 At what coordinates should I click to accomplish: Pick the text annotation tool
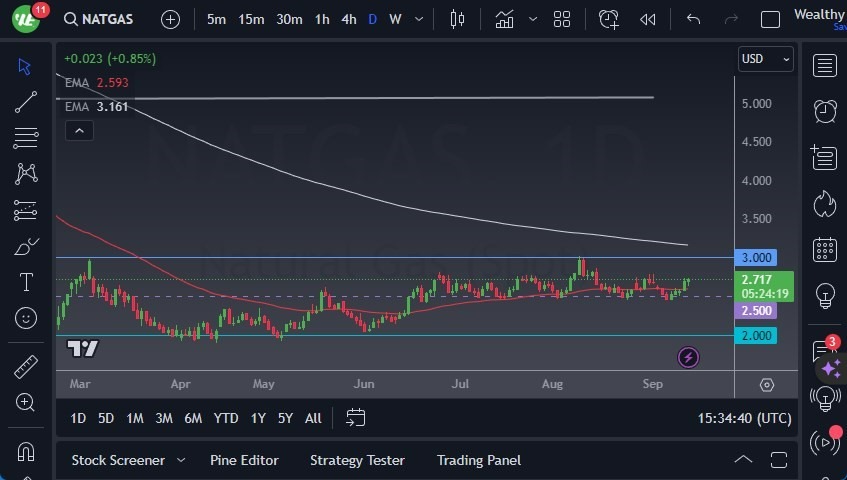(26, 282)
